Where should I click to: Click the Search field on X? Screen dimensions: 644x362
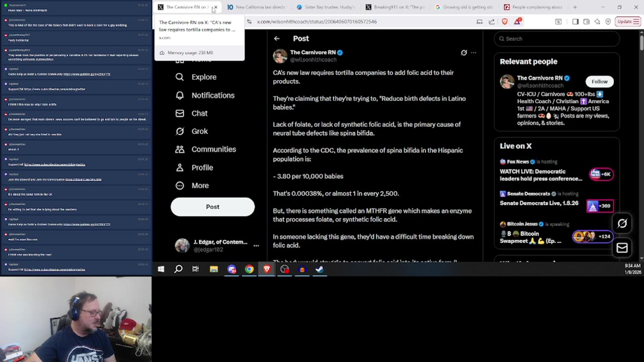(557, 39)
